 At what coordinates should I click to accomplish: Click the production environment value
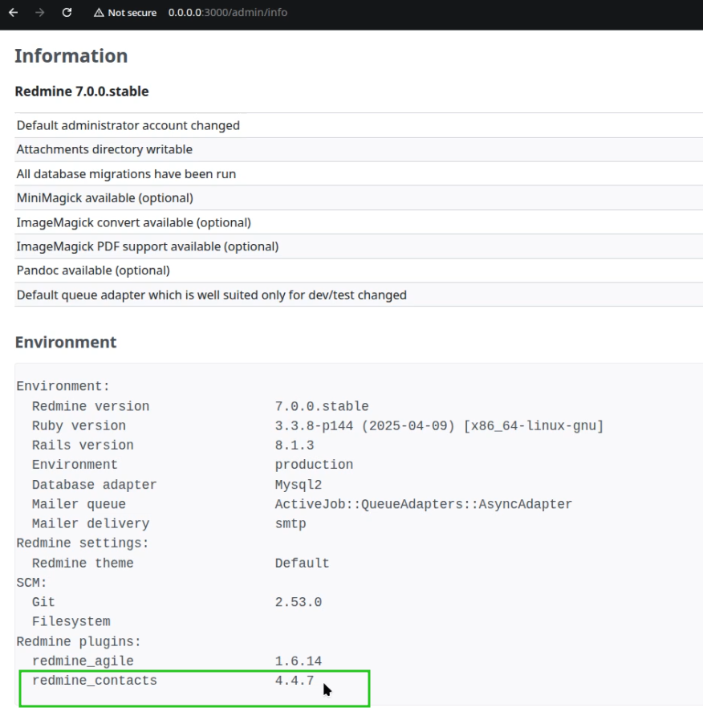[314, 465]
